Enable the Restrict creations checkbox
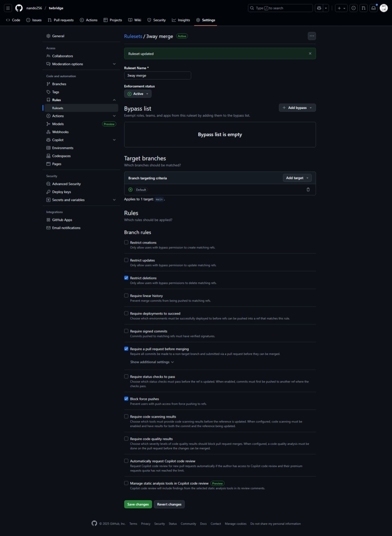This screenshot has height=536, width=392. coord(126,242)
